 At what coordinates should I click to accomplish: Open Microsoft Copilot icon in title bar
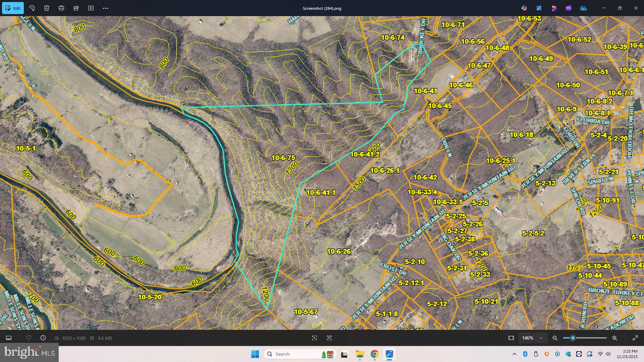coord(524,8)
